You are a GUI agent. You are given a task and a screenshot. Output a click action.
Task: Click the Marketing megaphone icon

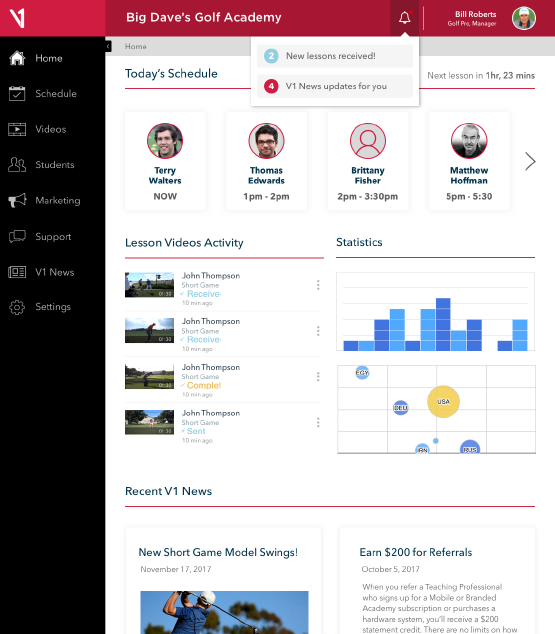17,200
